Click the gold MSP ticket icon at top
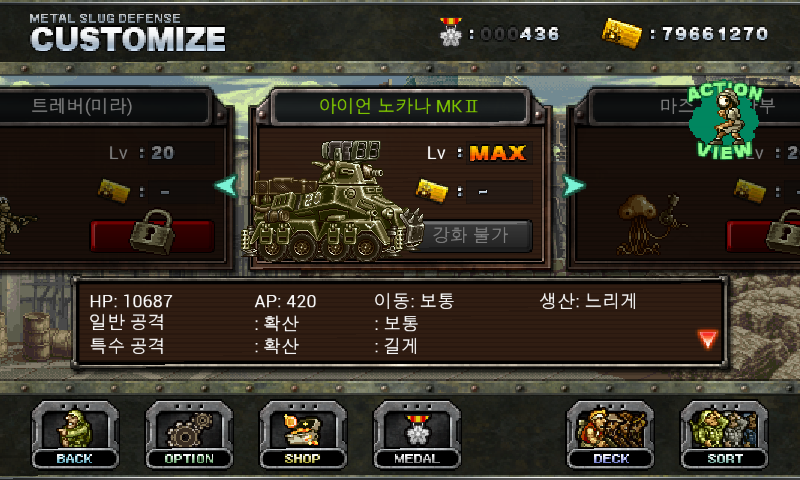This screenshot has width=800, height=480. (621, 33)
